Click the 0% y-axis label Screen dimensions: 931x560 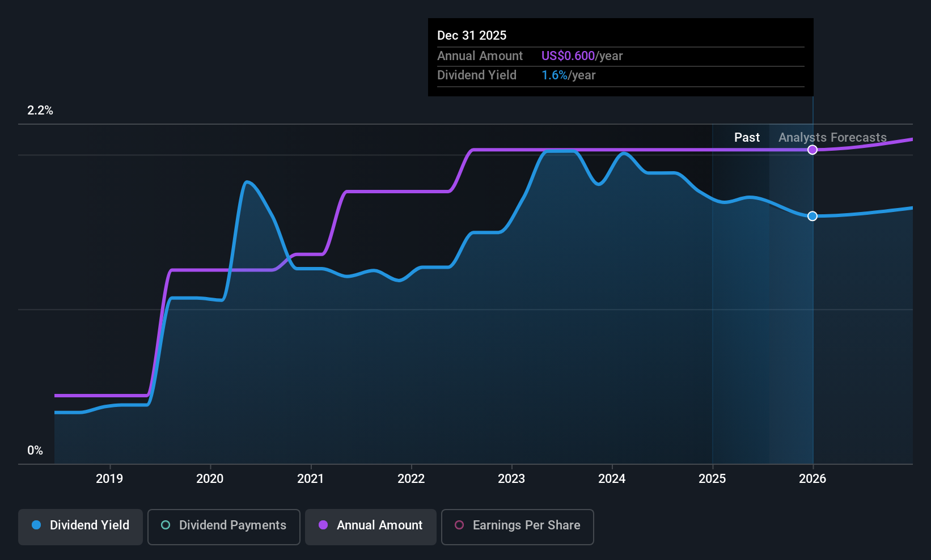[35, 451]
